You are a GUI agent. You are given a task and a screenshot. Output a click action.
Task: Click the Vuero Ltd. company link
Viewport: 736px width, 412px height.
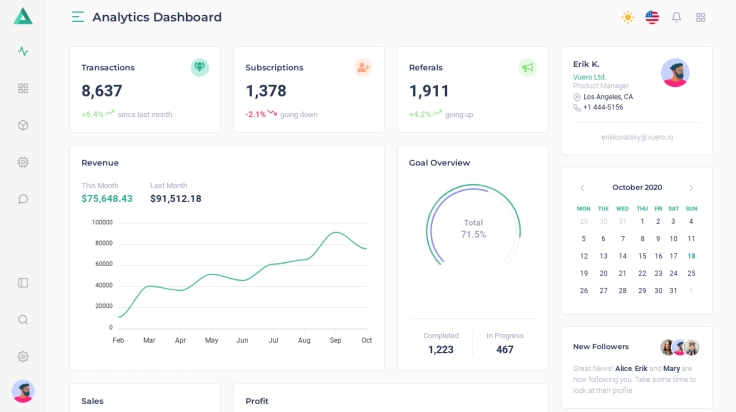(590, 76)
